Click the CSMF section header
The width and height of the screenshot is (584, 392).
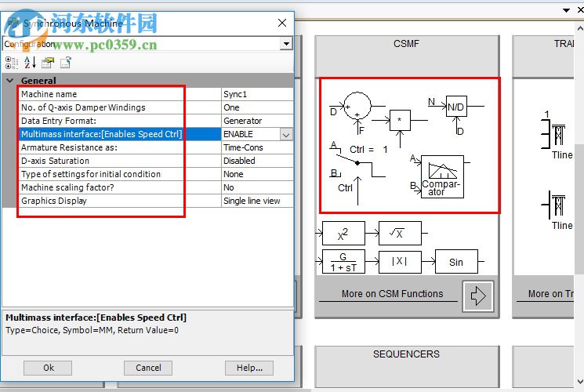pyautogui.click(x=406, y=44)
